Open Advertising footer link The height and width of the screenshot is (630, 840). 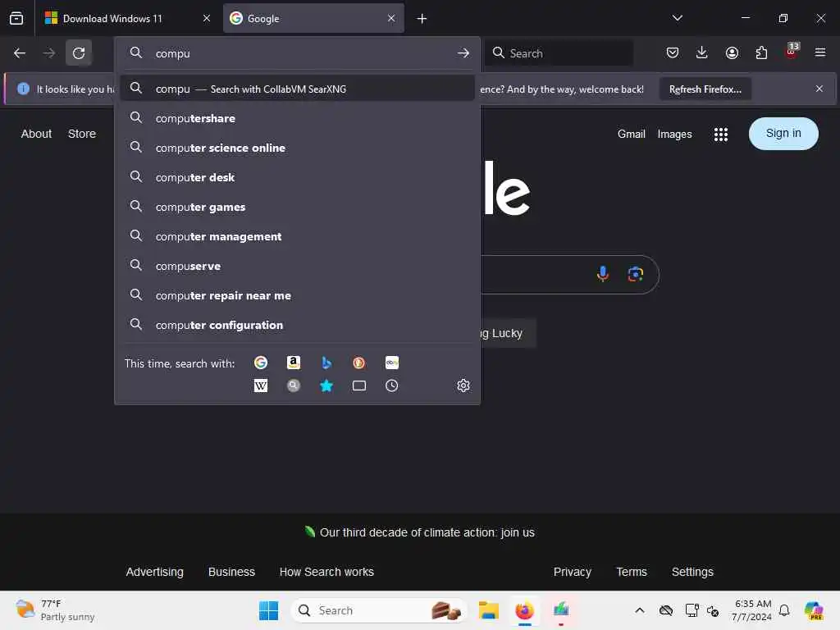[154, 572]
